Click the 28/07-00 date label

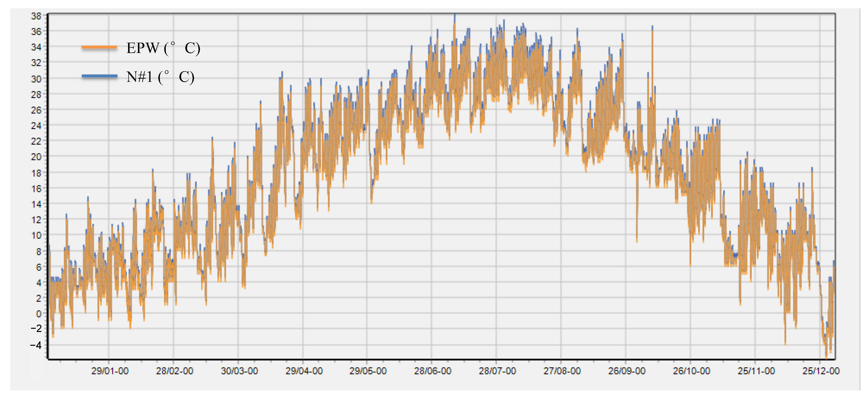[497, 371]
